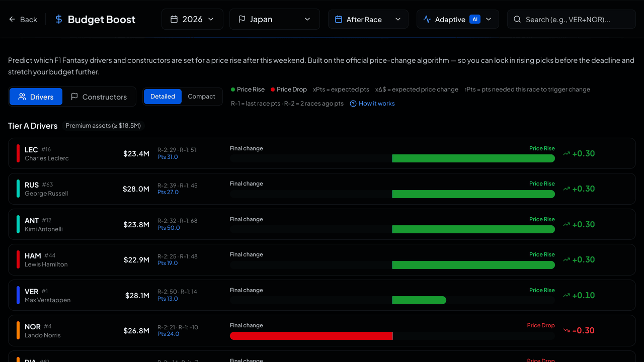Open the George Russell driver row

tap(322, 189)
